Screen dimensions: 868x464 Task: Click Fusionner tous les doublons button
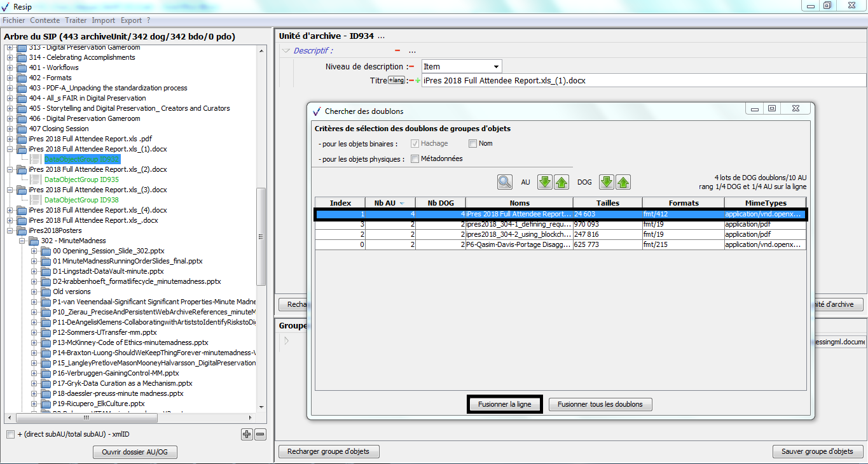click(600, 404)
